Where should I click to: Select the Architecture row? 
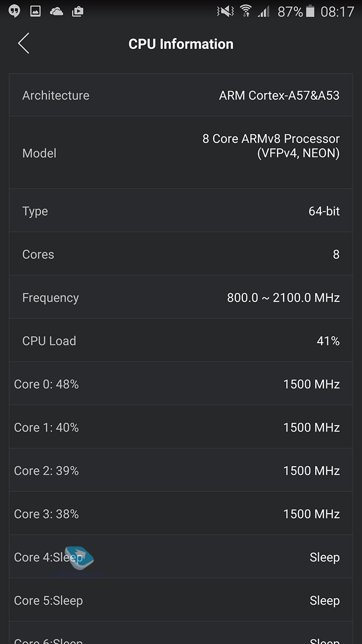tap(181, 95)
